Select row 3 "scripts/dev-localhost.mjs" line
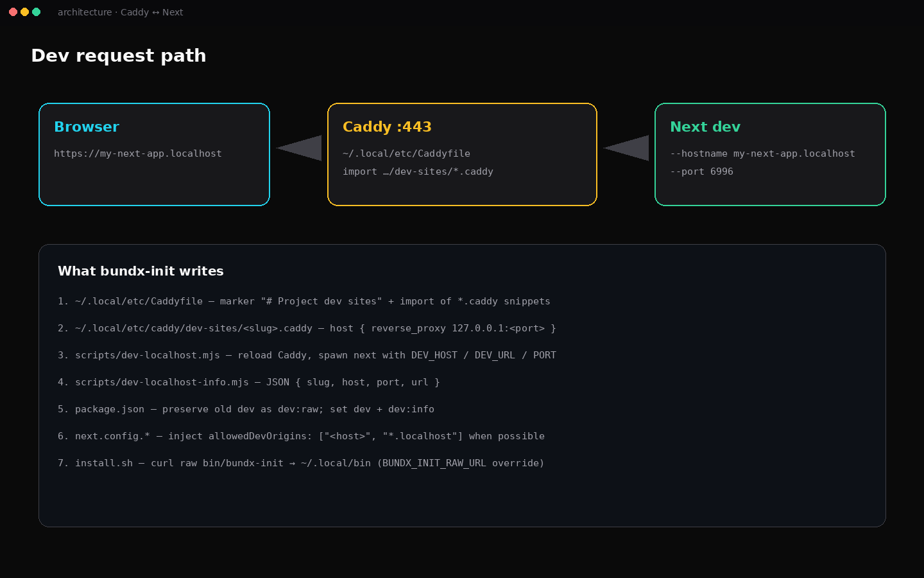Screen dimensions: 924x578 point(307,355)
